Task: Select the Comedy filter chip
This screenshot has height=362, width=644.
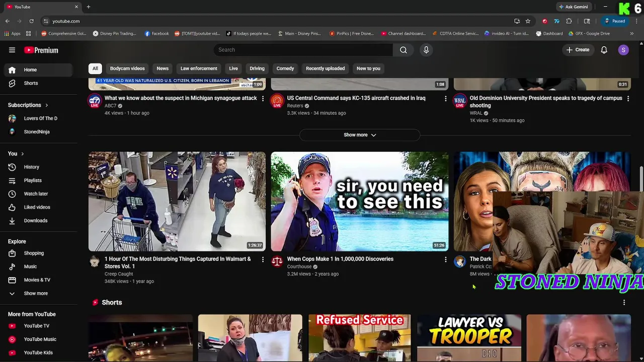Action: [x=285, y=68]
